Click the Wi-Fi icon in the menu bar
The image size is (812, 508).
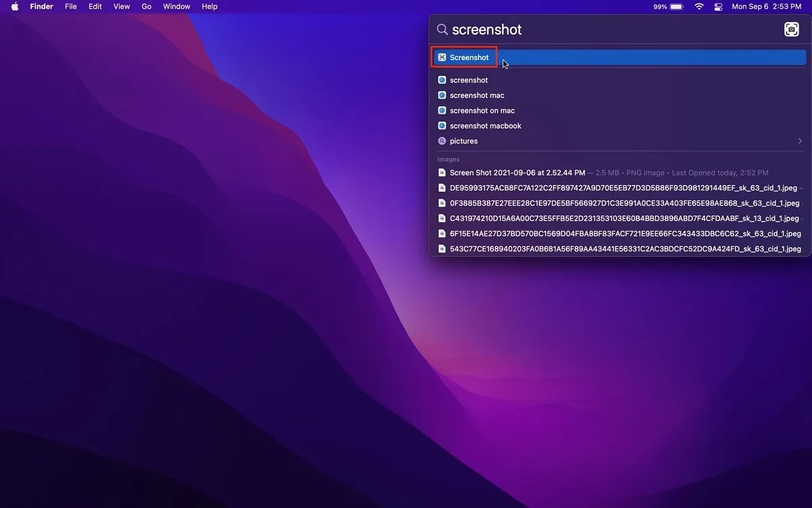coord(698,6)
